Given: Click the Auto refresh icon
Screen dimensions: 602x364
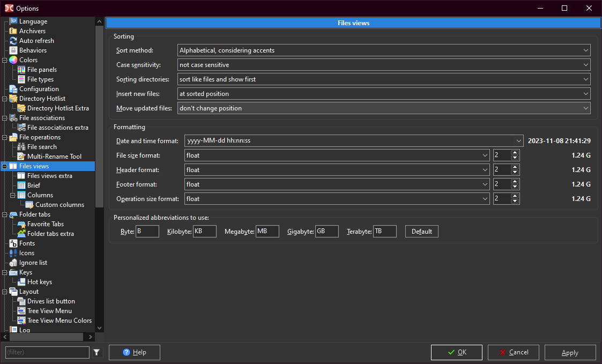Looking at the screenshot, I should [x=13, y=41].
